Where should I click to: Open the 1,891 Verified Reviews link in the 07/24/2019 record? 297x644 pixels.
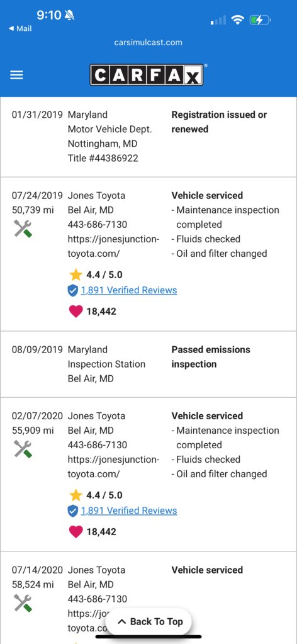coord(129,290)
